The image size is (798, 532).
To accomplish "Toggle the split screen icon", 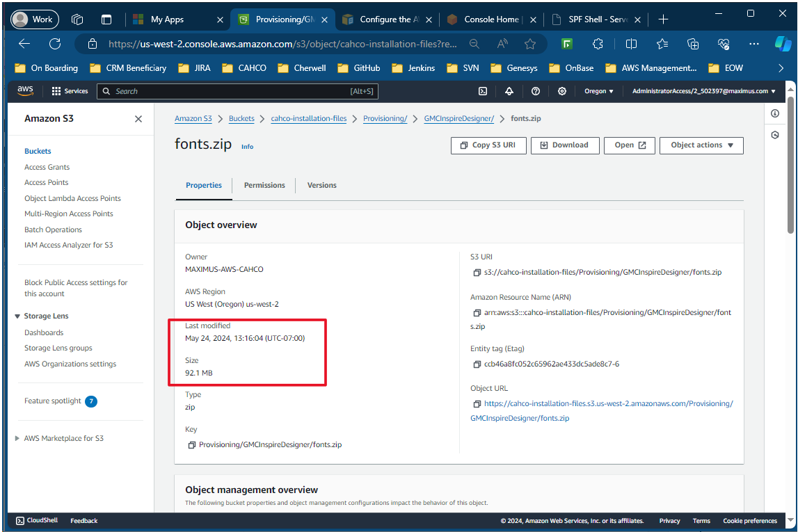I will (x=631, y=45).
